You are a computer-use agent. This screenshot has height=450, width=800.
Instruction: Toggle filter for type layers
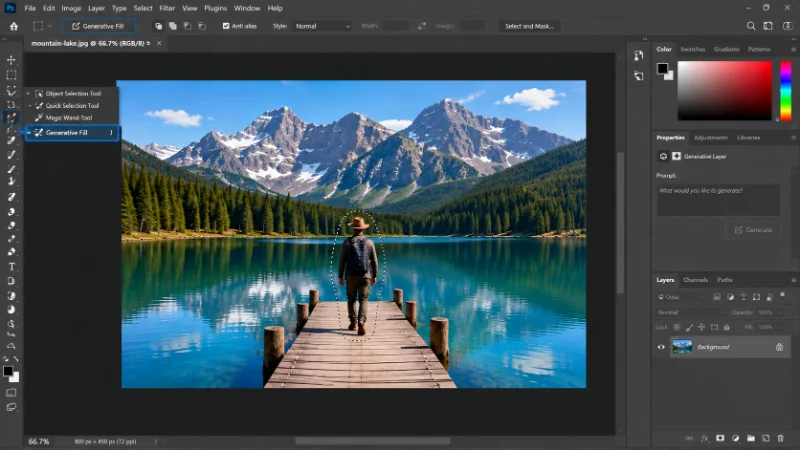[743, 296]
